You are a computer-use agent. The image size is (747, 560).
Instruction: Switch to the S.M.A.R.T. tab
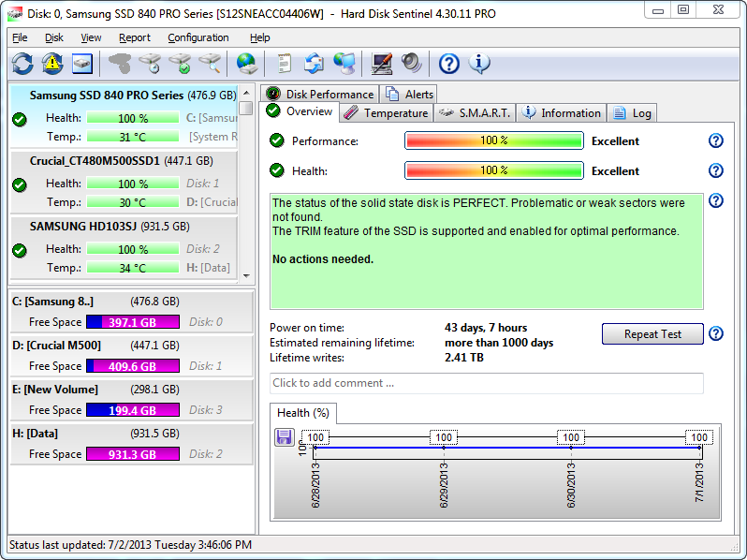tap(476, 113)
